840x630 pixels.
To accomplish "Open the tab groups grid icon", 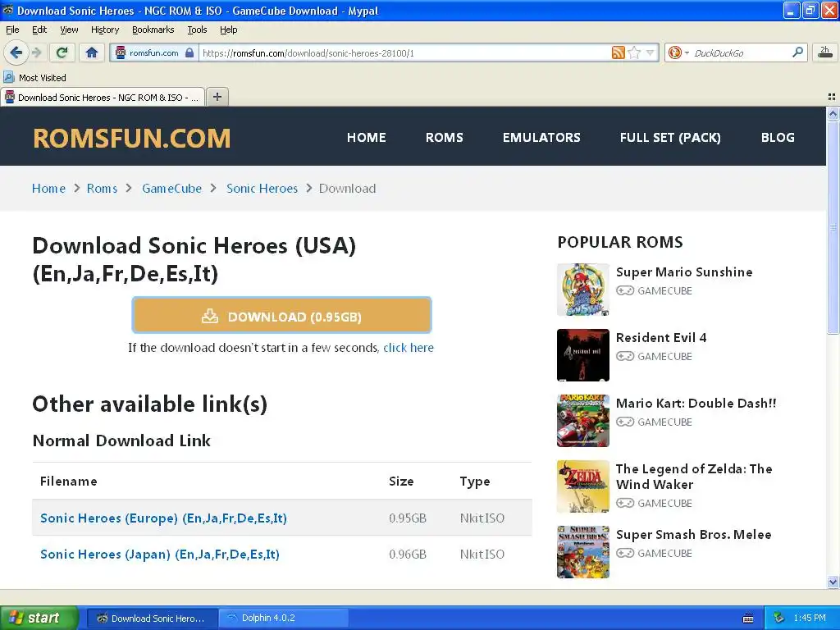I will tap(832, 97).
